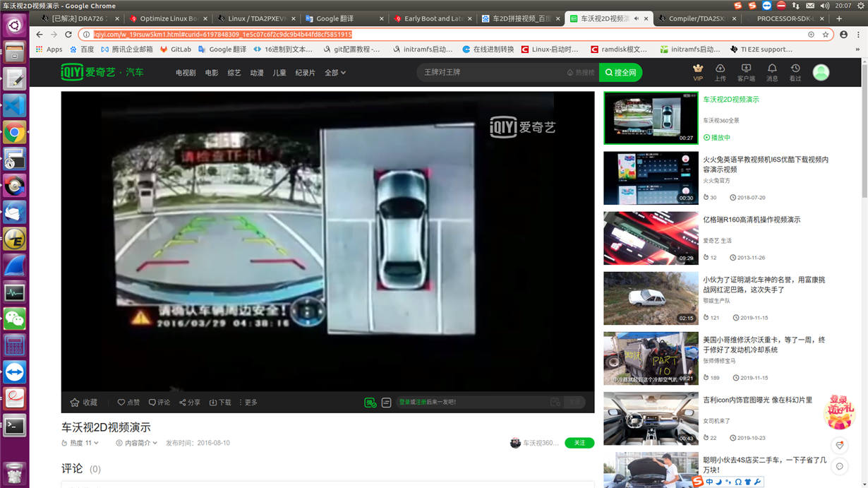Click the green 搜全网 search button
868x488 pixels.
click(620, 72)
